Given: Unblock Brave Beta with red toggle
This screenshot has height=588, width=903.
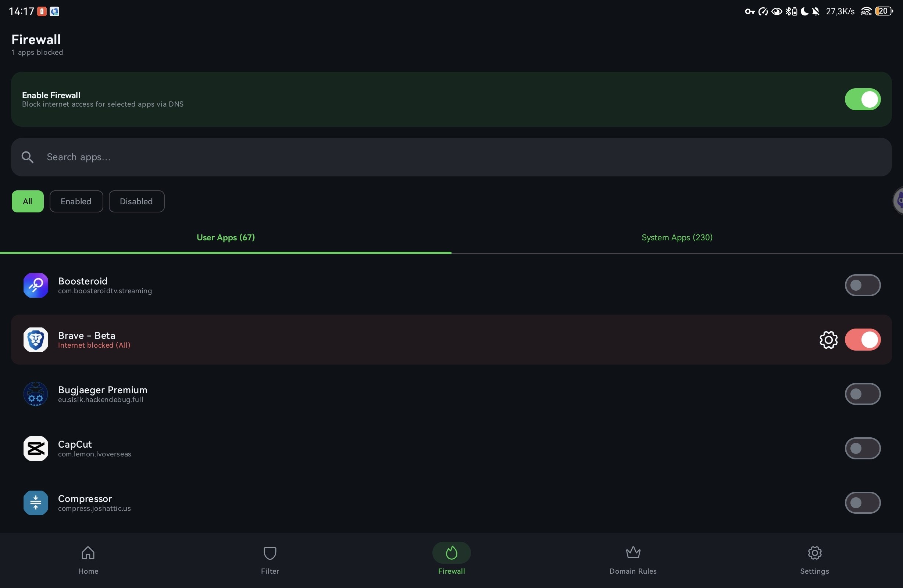Looking at the screenshot, I should point(862,340).
